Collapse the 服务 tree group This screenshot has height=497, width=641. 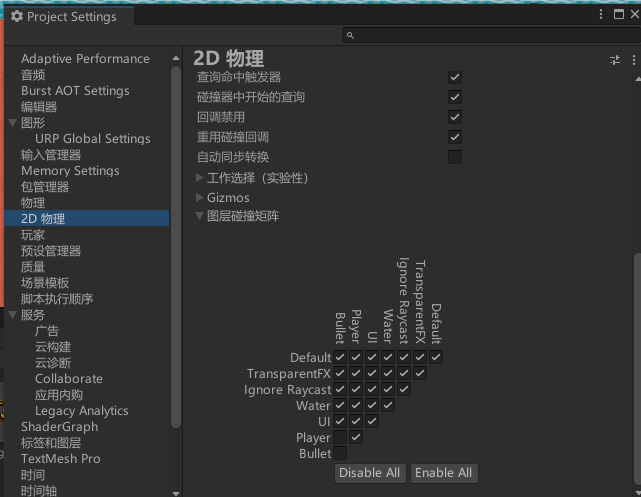click(x=13, y=315)
